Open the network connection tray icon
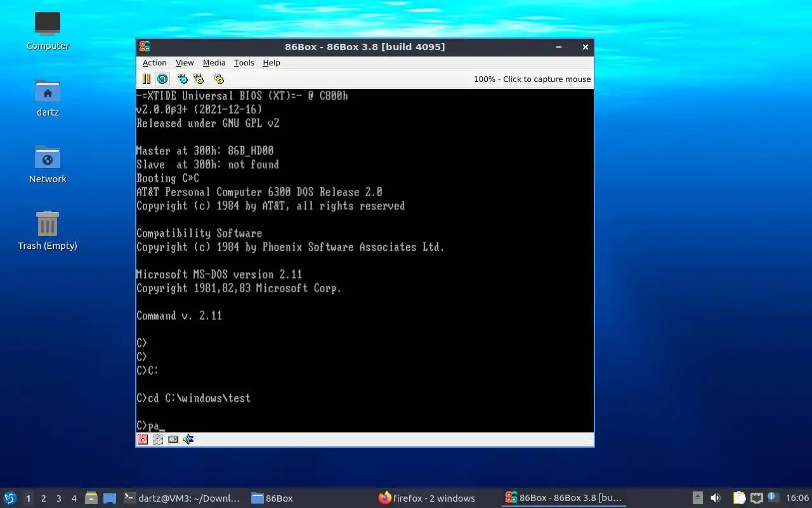This screenshot has width=812, height=508. tap(756, 498)
